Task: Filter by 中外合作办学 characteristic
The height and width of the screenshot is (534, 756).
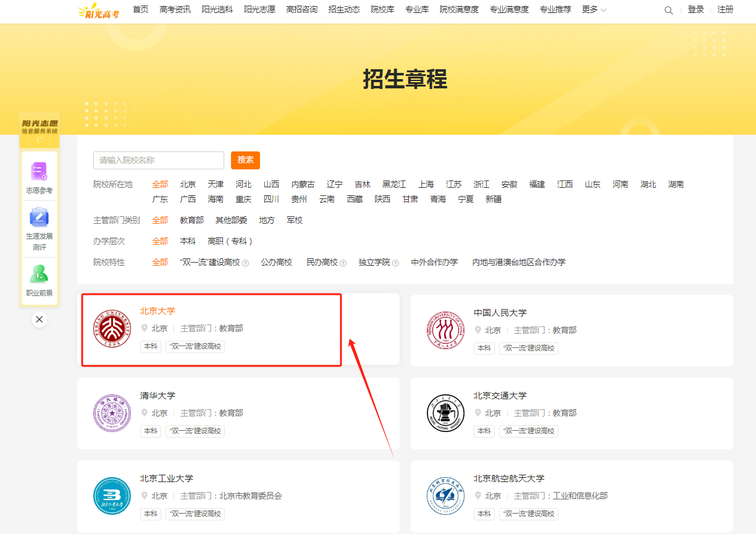Action: click(434, 262)
